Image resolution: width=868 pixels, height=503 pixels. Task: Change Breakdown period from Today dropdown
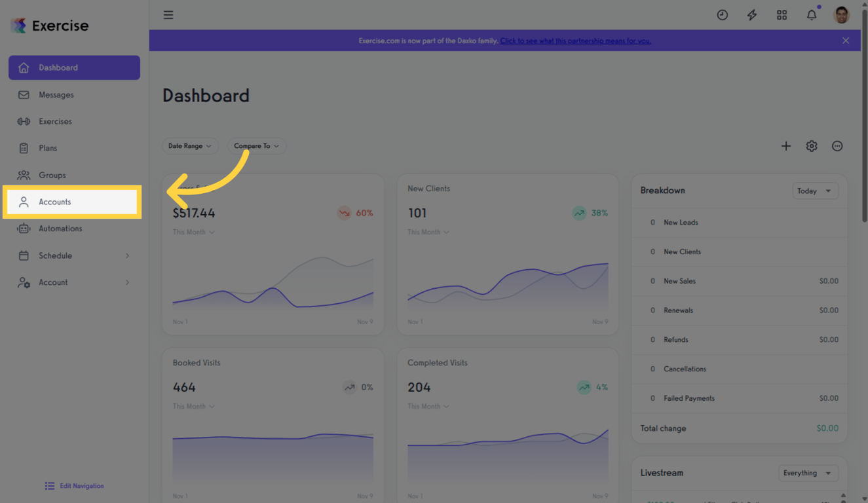(x=815, y=191)
